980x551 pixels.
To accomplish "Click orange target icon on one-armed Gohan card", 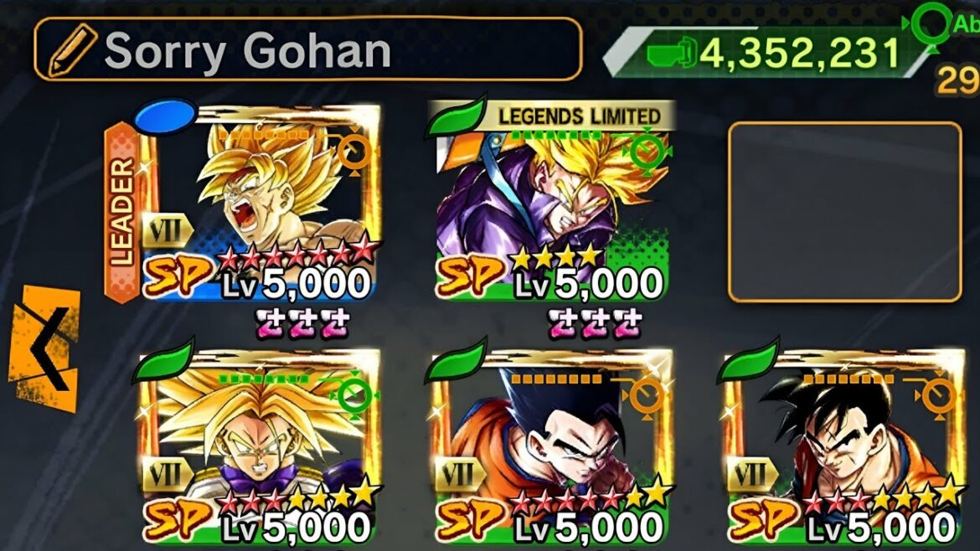I will [646, 395].
